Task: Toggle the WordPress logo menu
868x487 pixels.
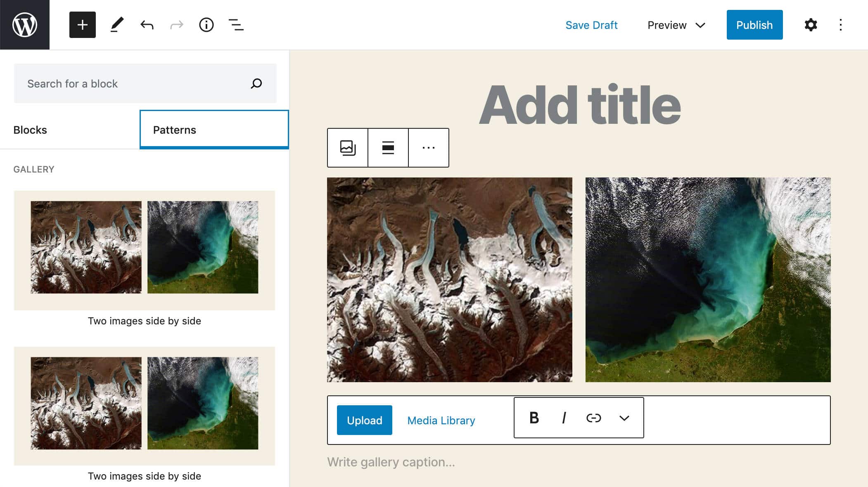Action: [x=24, y=24]
